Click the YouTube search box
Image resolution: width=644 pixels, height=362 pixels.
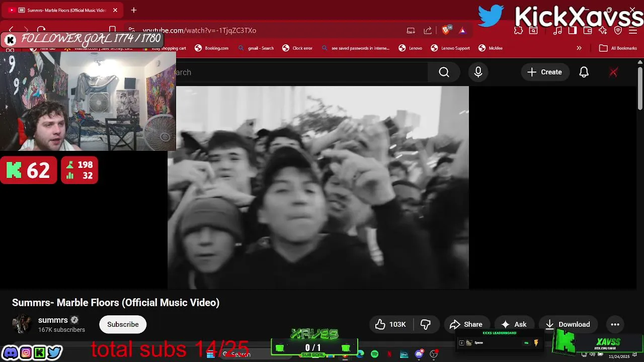[302, 72]
